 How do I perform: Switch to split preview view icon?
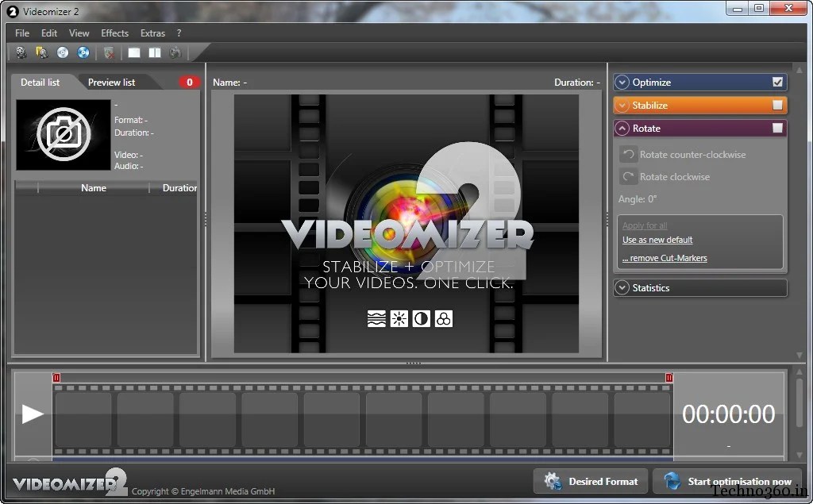[x=155, y=52]
